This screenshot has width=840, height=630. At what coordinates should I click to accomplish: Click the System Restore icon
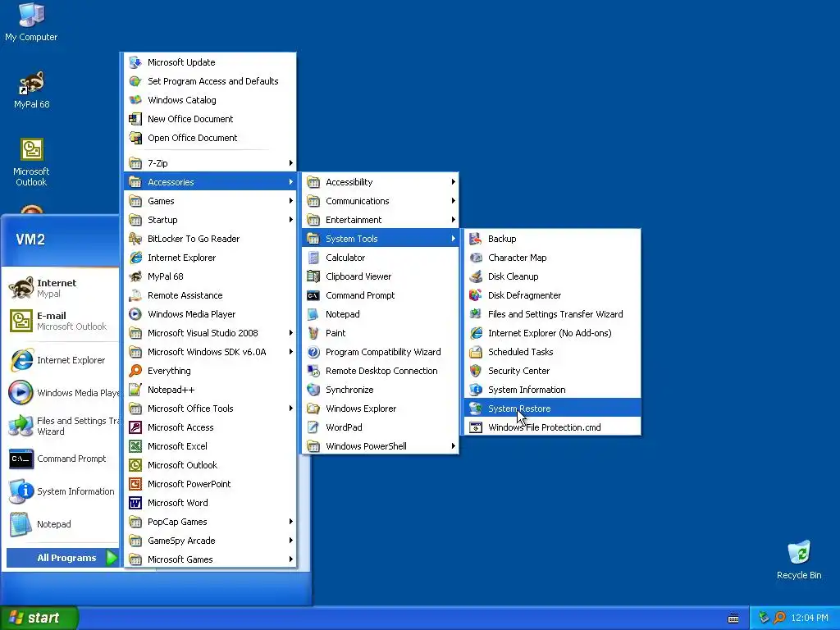coord(475,409)
